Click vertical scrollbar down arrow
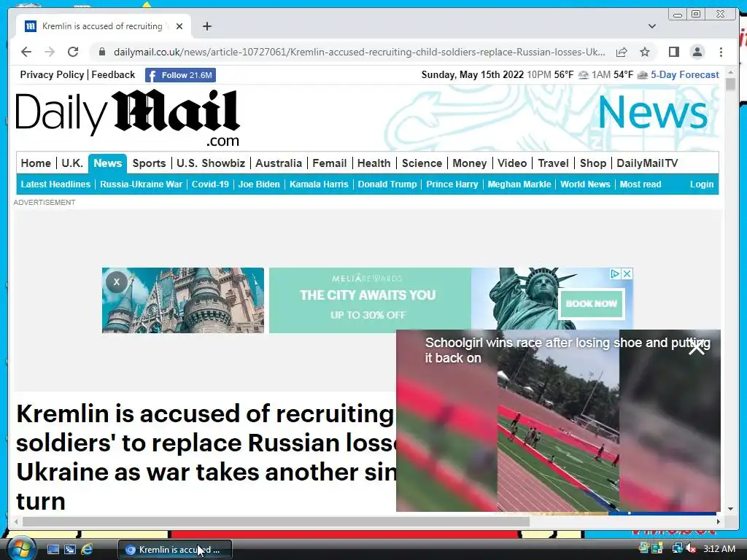Screen dimensions: 747x560 pyautogui.click(x=730, y=509)
